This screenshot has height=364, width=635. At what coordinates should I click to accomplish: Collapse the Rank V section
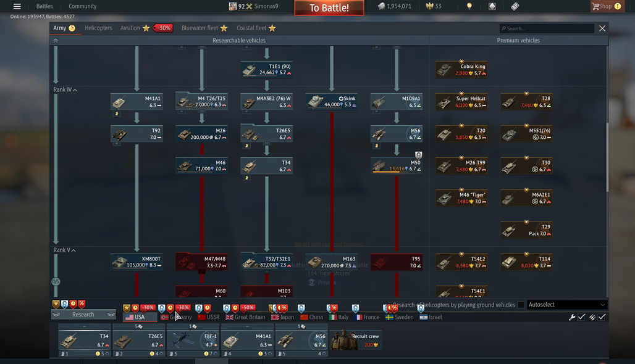click(74, 250)
